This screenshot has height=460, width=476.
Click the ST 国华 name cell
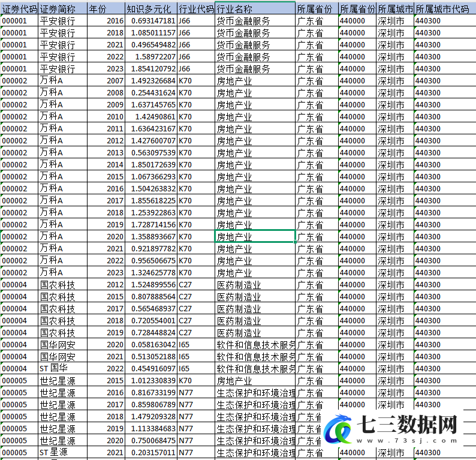point(63,369)
